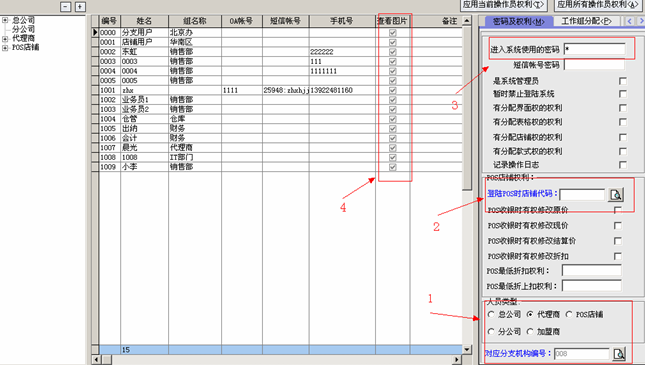Click table vertical scrollbar down arrow
This screenshot has height=365, width=645.
pyautogui.click(x=467, y=349)
